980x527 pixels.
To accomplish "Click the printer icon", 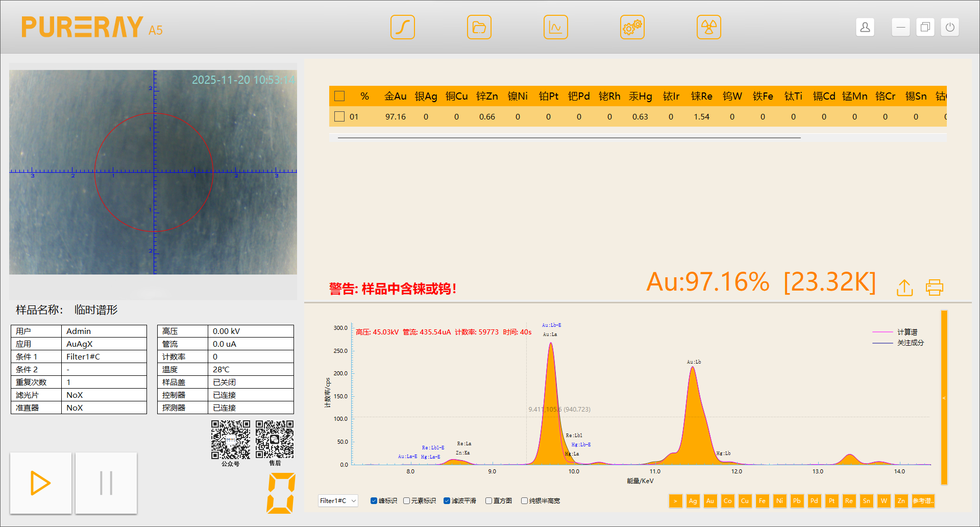I will coord(934,288).
